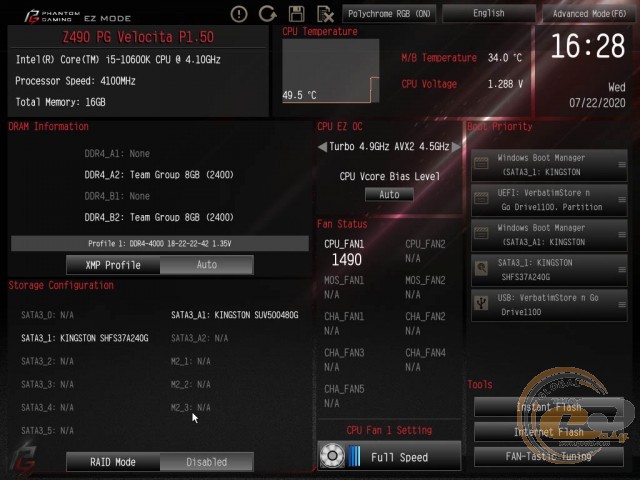This screenshot has height=480, width=640.
Task: Click reorder handle of UEFI VerbatimStore entry
Action: pyautogui.click(x=622, y=200)
